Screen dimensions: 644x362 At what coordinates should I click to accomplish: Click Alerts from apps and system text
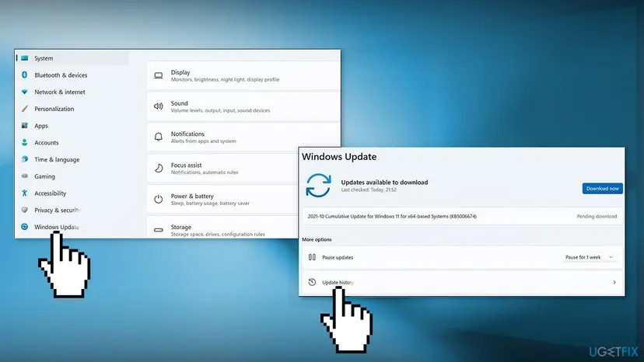(x=204, y=141)
